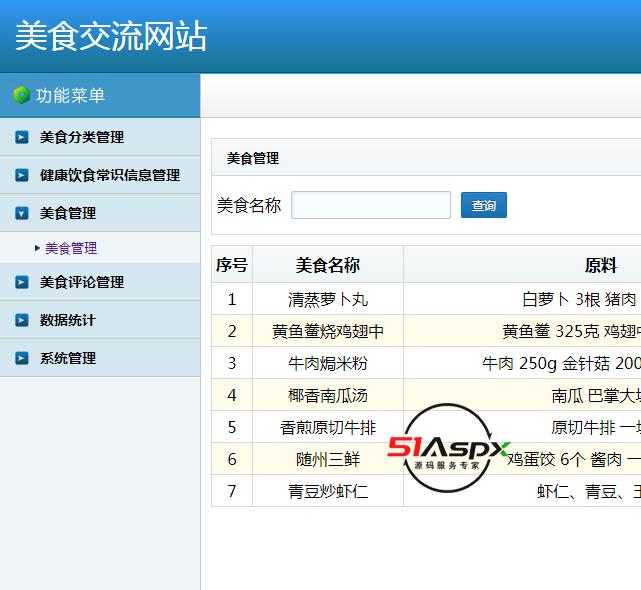641x590 pixels.
Task: Click serial number 7 cell
Action: point(232,491)
